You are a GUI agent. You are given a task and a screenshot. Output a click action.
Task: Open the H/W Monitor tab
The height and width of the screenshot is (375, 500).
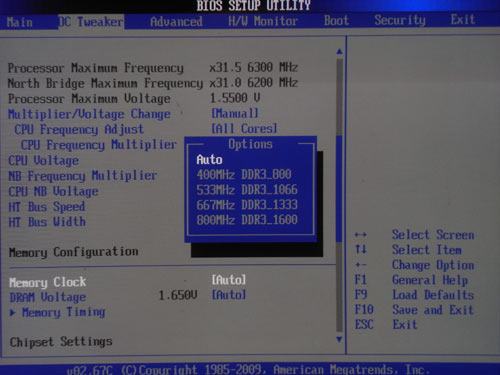pos(263,21)
